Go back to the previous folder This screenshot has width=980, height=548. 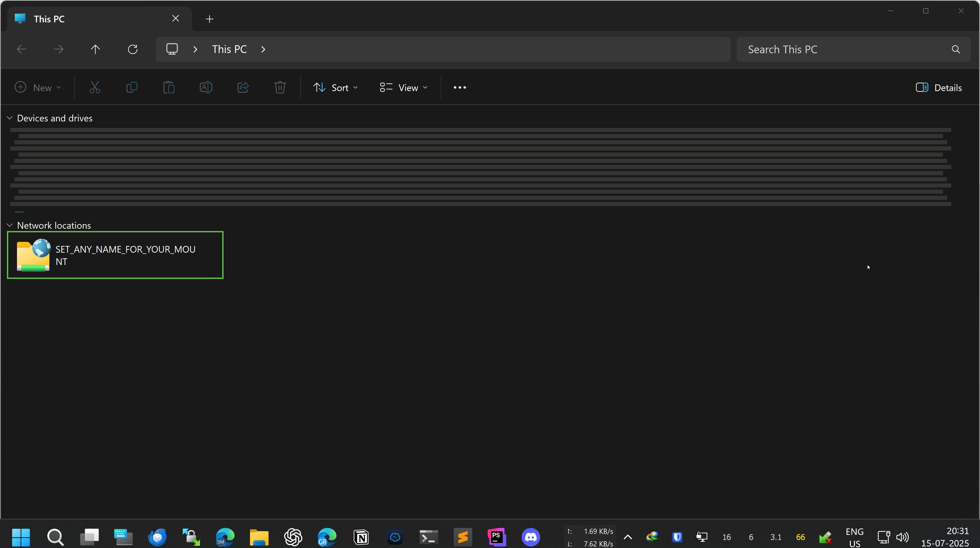(x=22, y=49)
